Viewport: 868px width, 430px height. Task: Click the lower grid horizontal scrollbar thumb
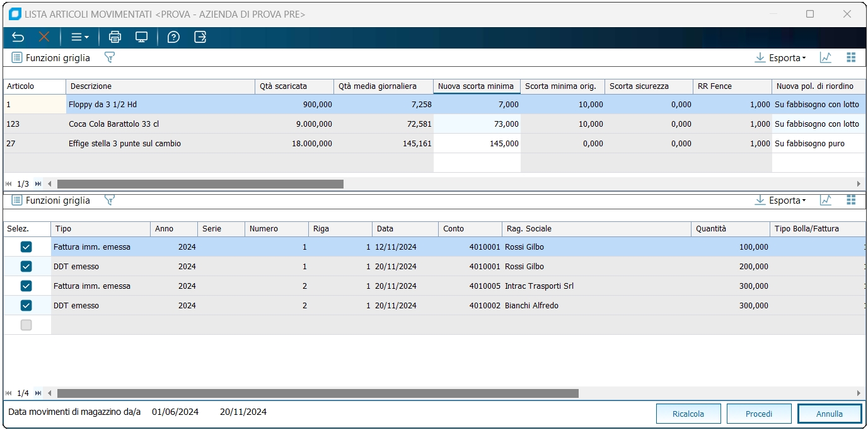pos(318,393)
